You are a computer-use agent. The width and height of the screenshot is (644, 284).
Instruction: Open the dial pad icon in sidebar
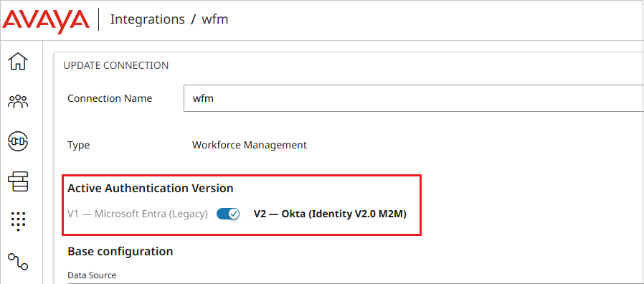pos(19,221)
